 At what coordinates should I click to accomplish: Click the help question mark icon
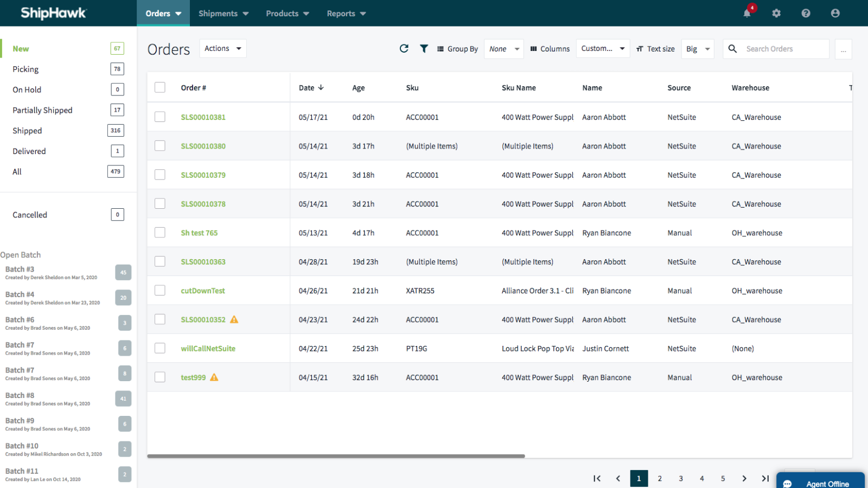point(806,13)
